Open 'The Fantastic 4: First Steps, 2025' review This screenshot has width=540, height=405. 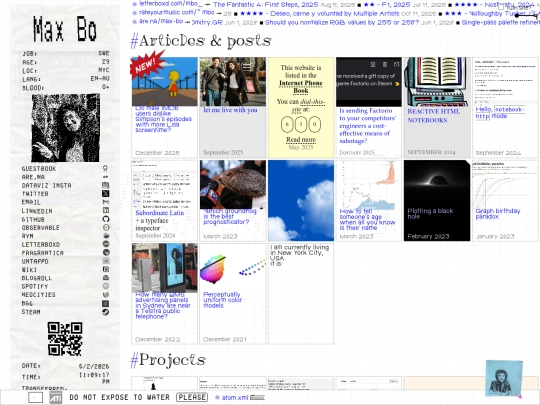point(266,4)
